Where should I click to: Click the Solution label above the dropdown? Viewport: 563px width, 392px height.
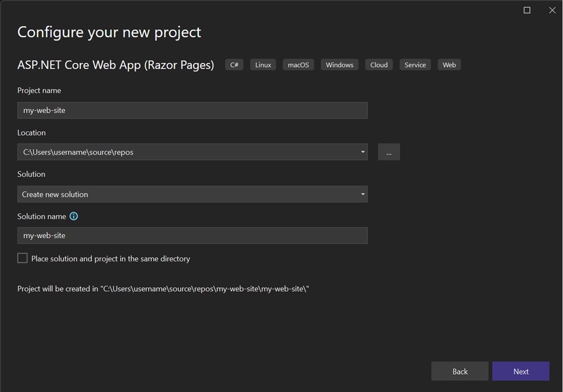pyautogui.click(x=31, y=174)
